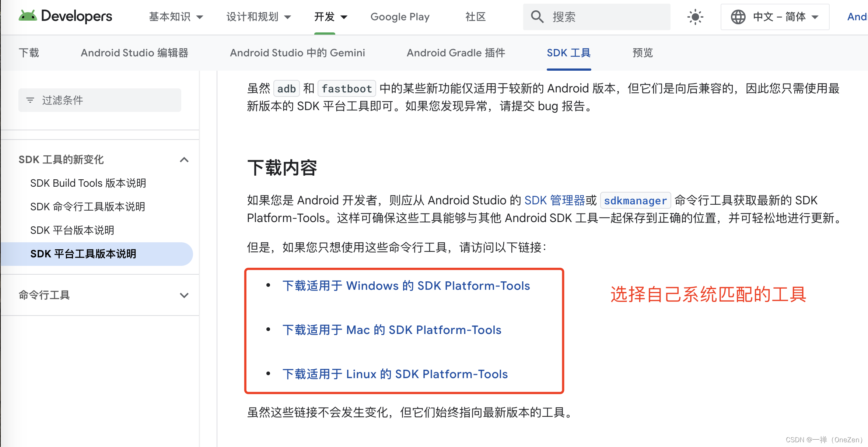Open the 基本知识 dropdown menu
The width and height of the screenshot is (868, 447).
(x=176, y=17)
